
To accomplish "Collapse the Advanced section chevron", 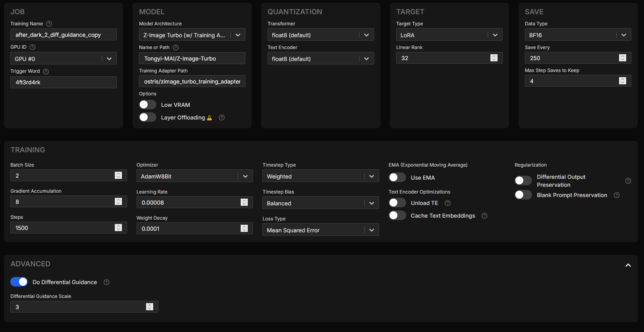I will [x=628, y=265].
